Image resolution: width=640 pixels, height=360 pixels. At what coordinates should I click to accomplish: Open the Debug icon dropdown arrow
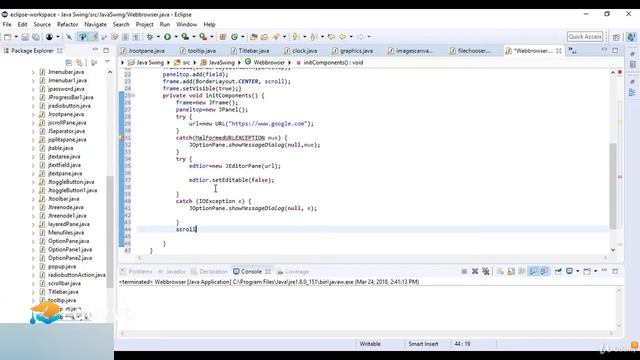158,37
